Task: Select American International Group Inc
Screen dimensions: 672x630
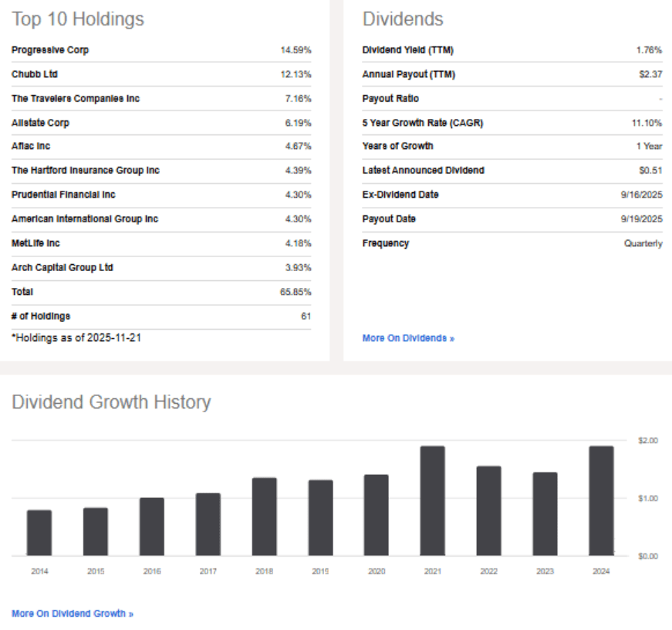Action: point(85,219)
